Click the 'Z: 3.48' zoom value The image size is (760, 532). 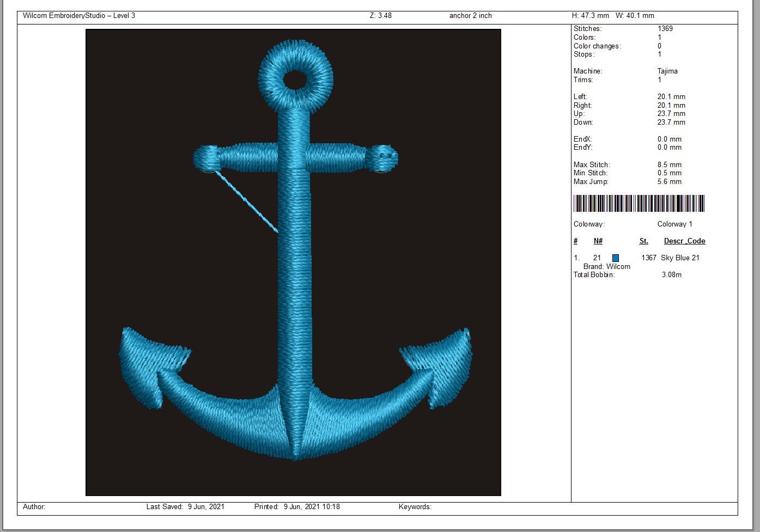pyautogui.click(x=381, y=16)
